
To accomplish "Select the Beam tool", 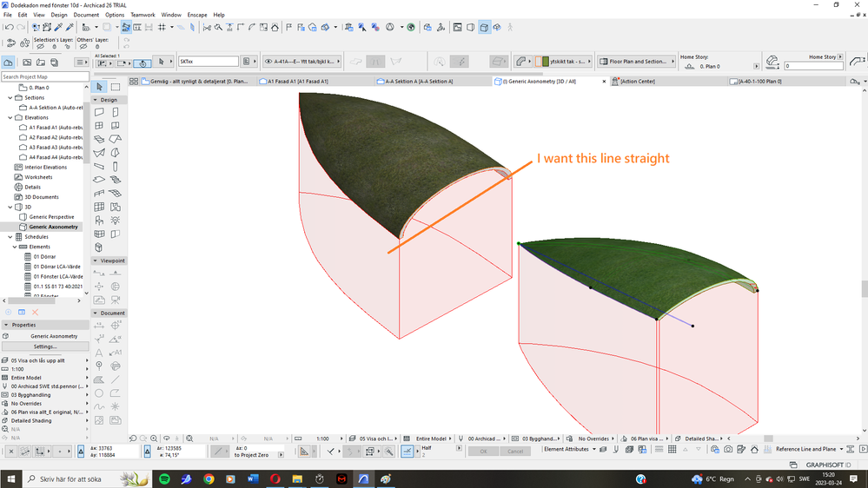I will (x=99, y=166).
